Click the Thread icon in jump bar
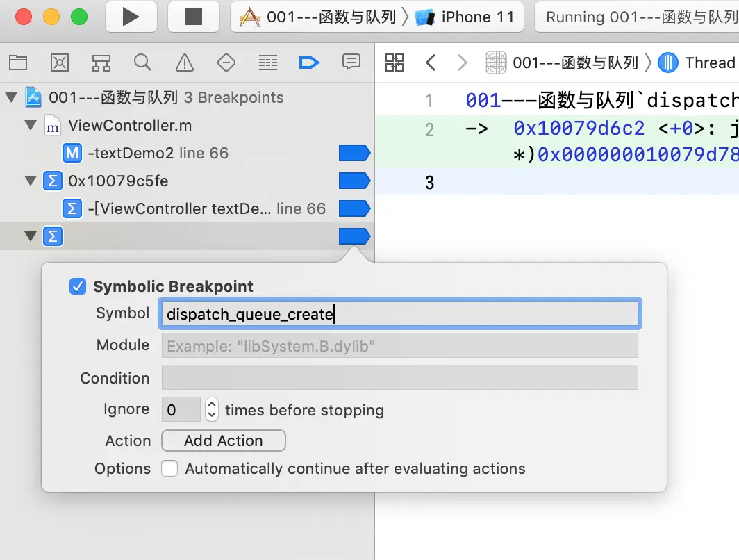Screen dimensions: 739x560 668,63
